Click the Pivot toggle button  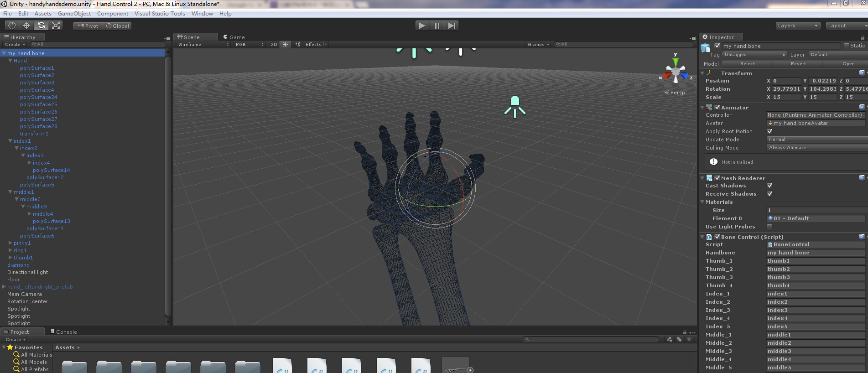[x=88, y=26]
